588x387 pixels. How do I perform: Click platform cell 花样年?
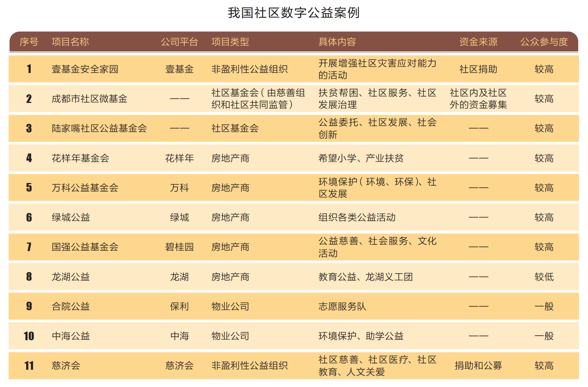pyautogui.click(x=179, y=158)
